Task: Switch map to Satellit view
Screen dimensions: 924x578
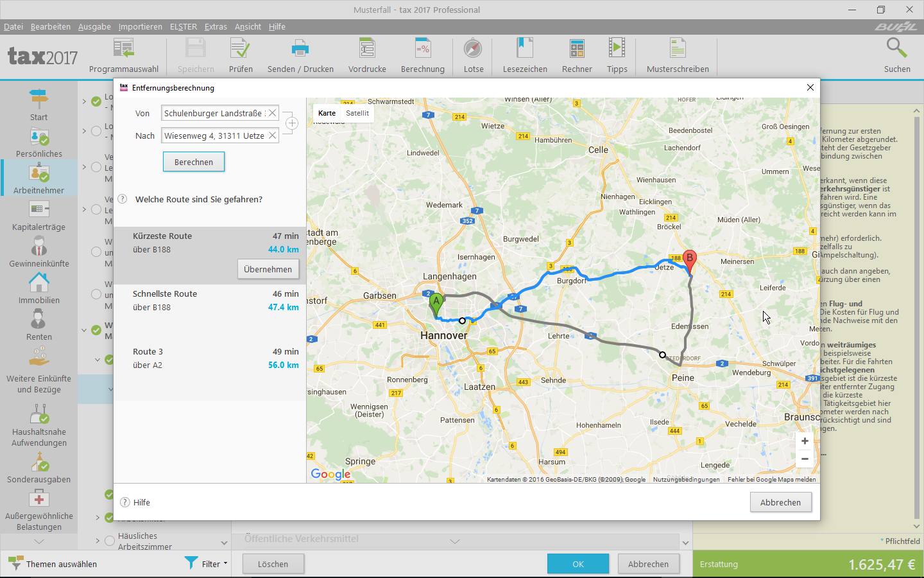Action: (x=357, y=113)
